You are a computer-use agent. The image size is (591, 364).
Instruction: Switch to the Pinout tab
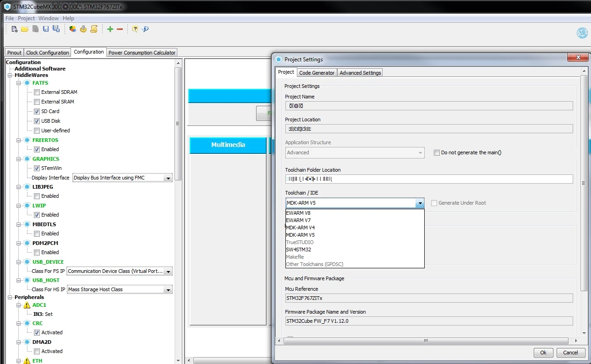click(x=15, y=53)
